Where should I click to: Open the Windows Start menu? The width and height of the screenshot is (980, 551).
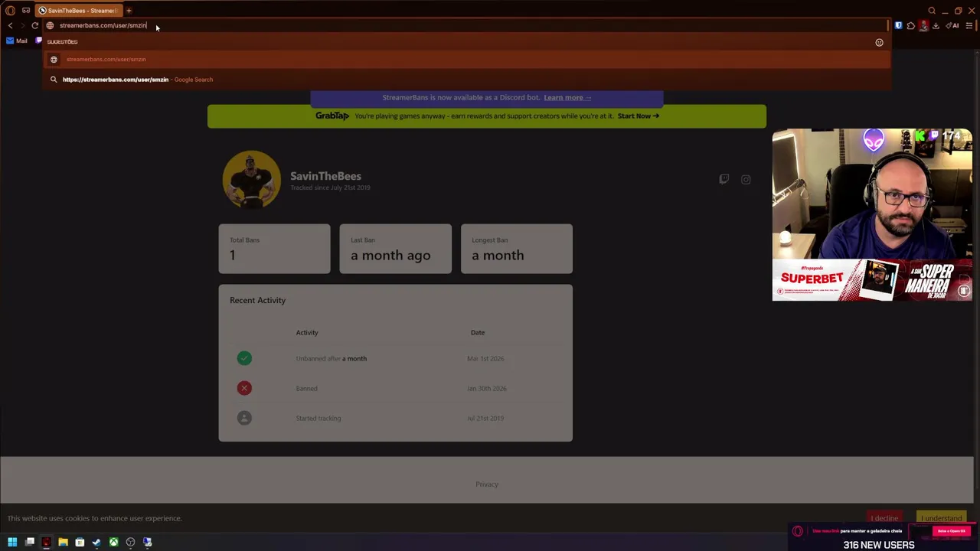coord(12,542)
